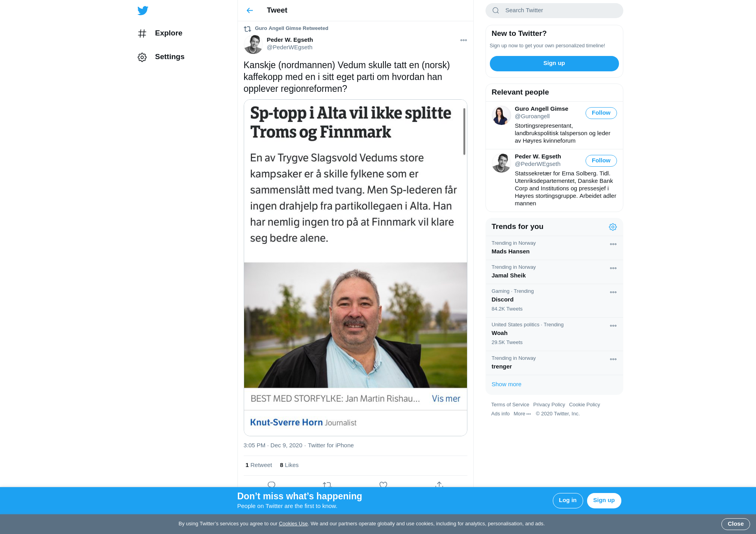Close the cookie notice banner
The width and height of the screenshot is (756, 534).
736,524
